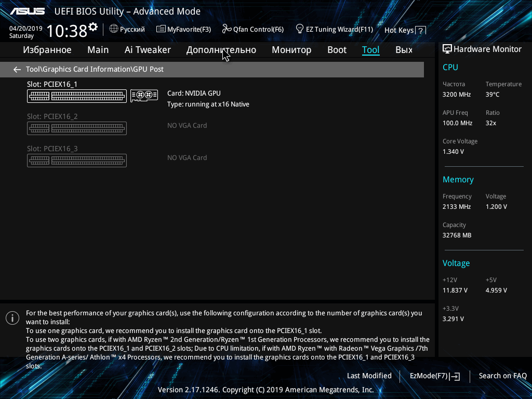The height and width of the screenshot is (399, 532).
Task: Click the APU Freq 100.0 MHz value
Action: 457,123
